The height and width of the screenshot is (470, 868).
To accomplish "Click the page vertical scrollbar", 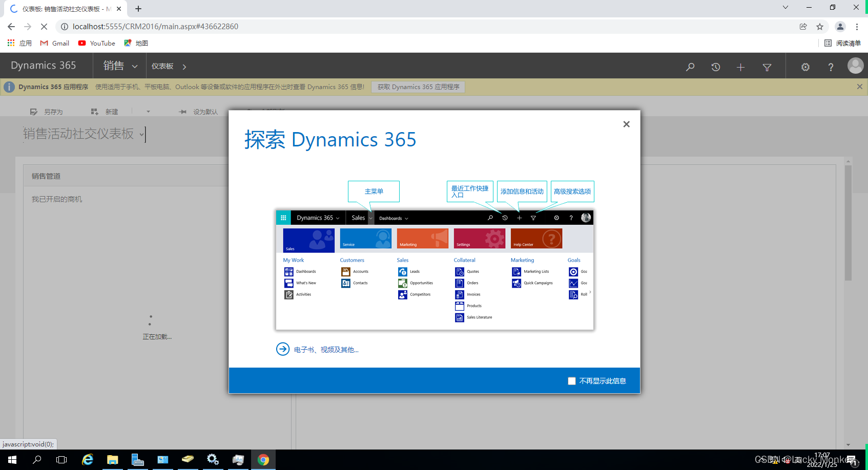I will 848,223.
